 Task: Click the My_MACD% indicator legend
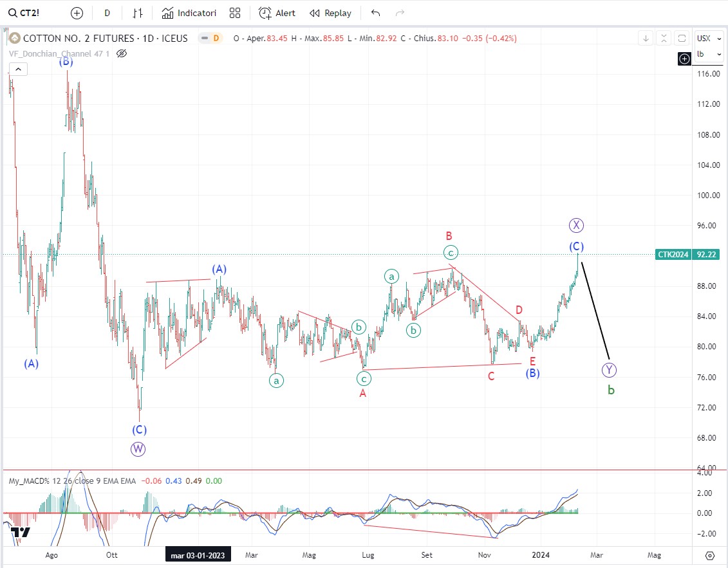[x=72, y=481]
